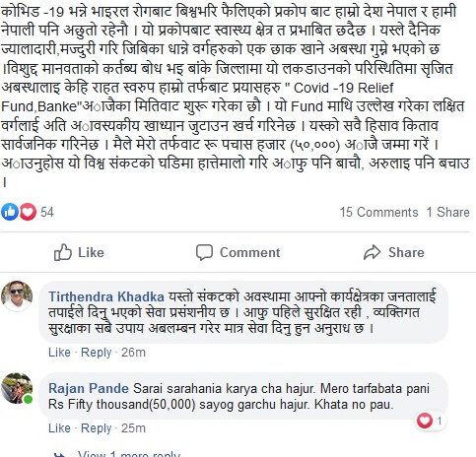Screen dimensions: 476x457
Task: View the 54 reactions count
Action: 47,212
